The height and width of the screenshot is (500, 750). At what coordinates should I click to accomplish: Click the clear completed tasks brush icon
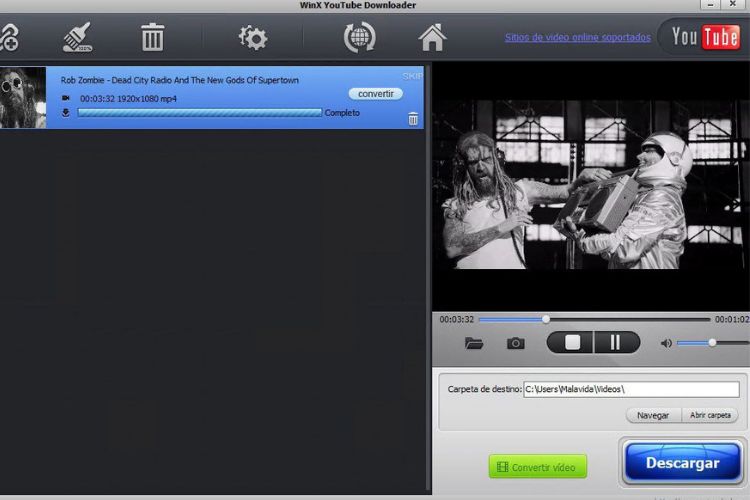pyautogui.click(x=78, y=37)
